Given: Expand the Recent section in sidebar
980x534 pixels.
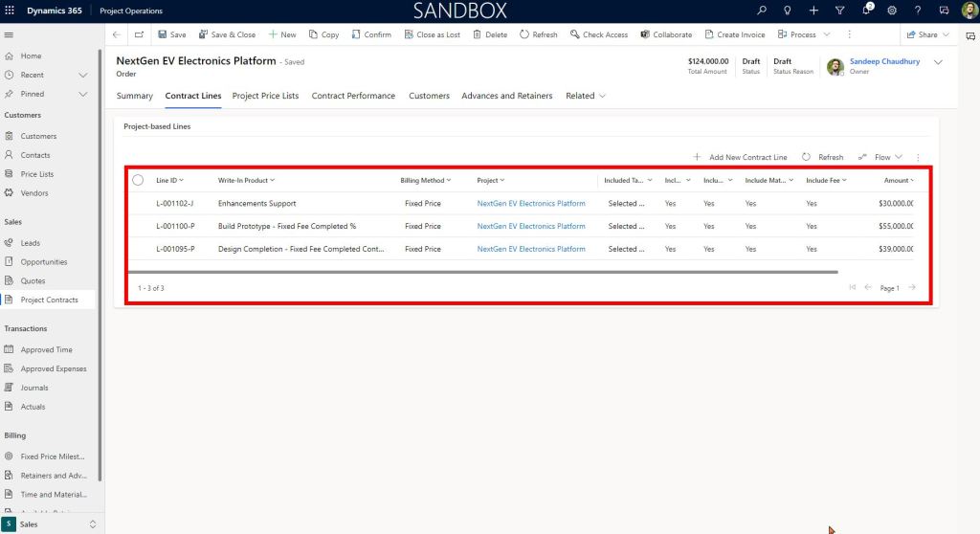Looking at the screenshot, I should click(82, 75).
